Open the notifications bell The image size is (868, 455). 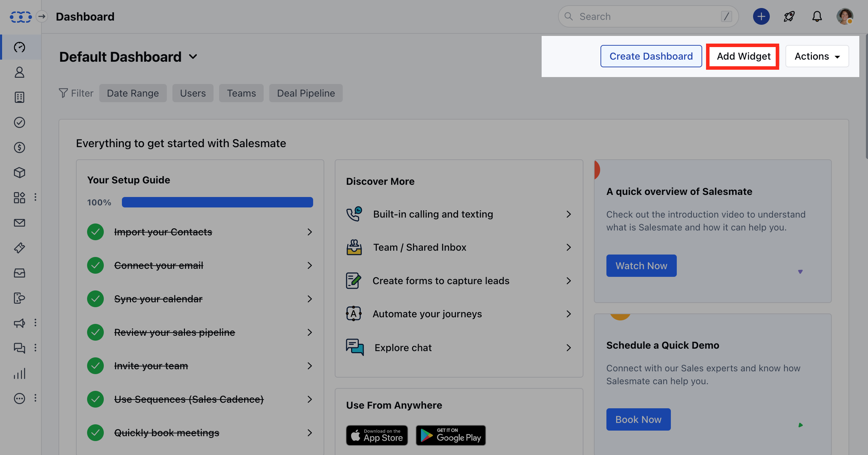tap(817, 16)
